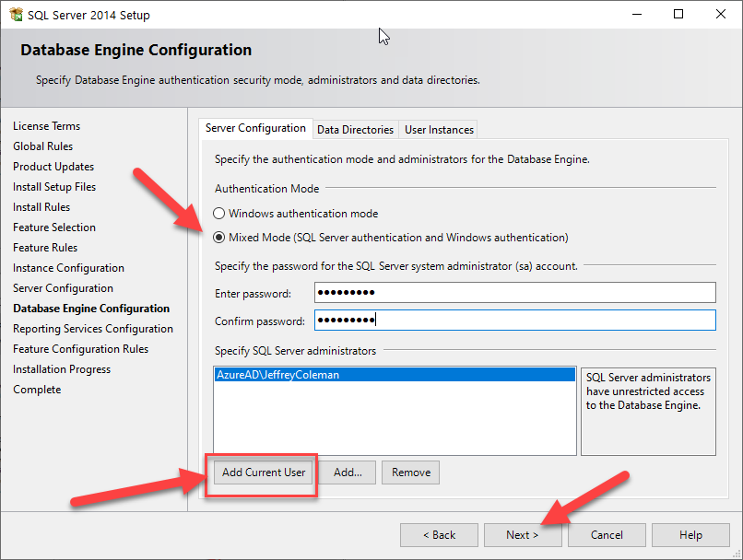Click Instance Configuration step in sidebar

68,268
